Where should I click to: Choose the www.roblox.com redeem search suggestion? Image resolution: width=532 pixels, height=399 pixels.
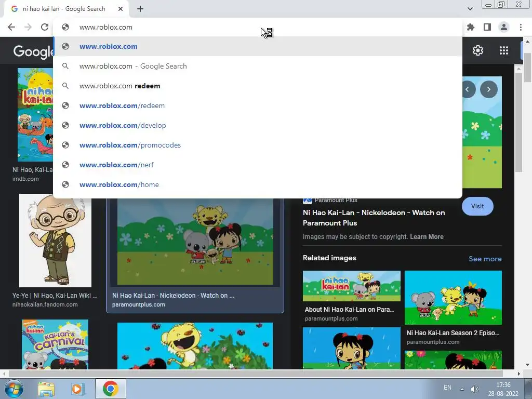[x=258, y=86]
